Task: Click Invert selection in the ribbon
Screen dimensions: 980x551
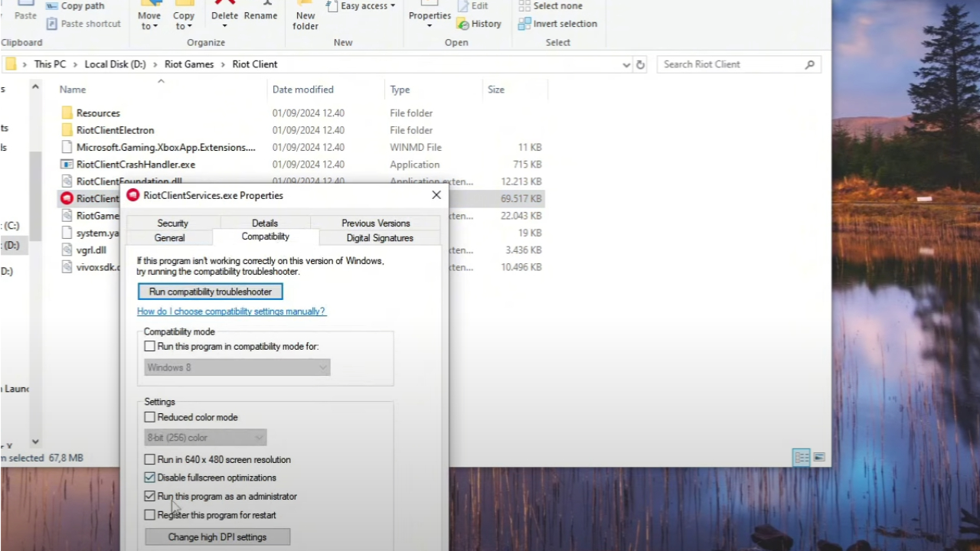Action: tap(557, 24)
